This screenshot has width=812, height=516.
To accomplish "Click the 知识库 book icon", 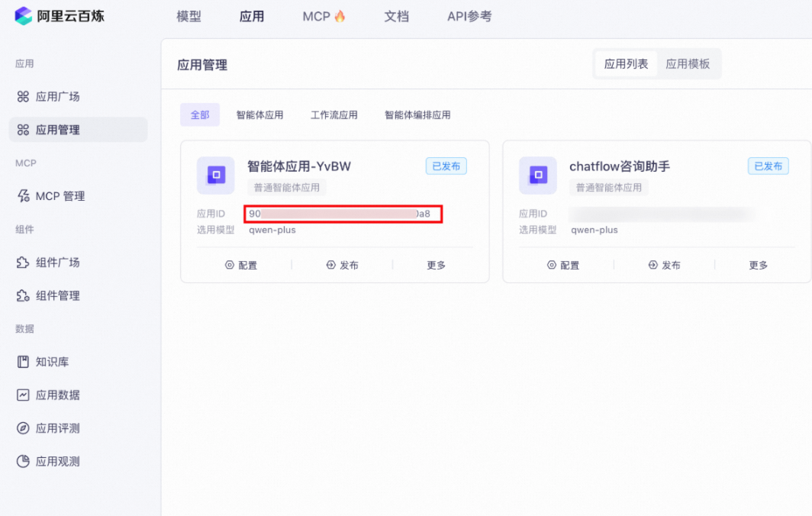I will (x=23, y=362).
